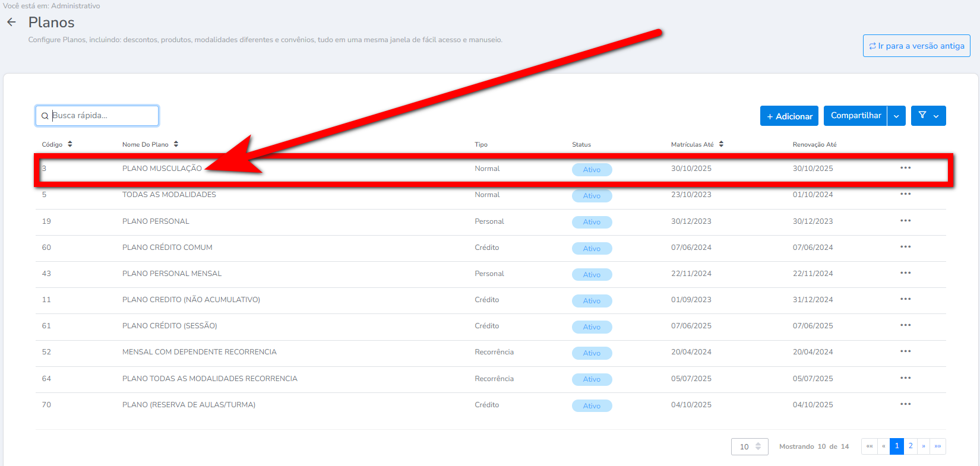Open the rows-per-page selector showing 10
Viewport: 980px width, 466px height.
(x=750, y=446)
